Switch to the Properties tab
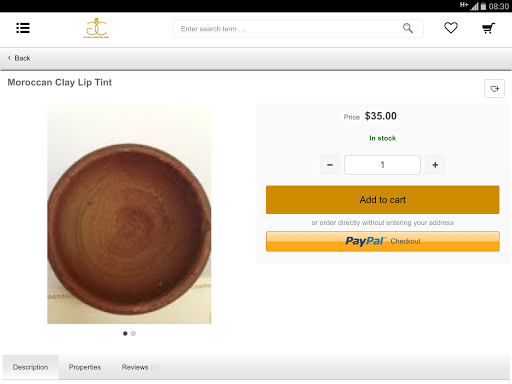The image size is (512, 384). [x=85, y=367]
